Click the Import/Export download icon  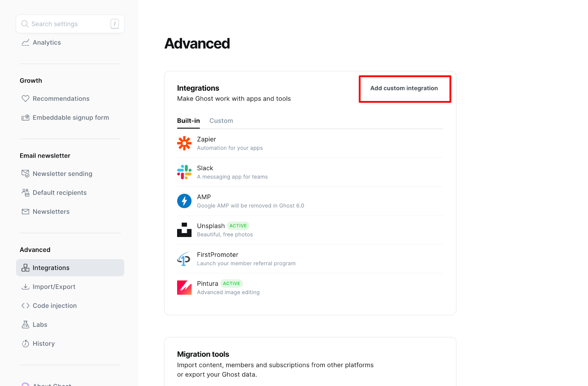pyautogui.click(x=25, y=286)
